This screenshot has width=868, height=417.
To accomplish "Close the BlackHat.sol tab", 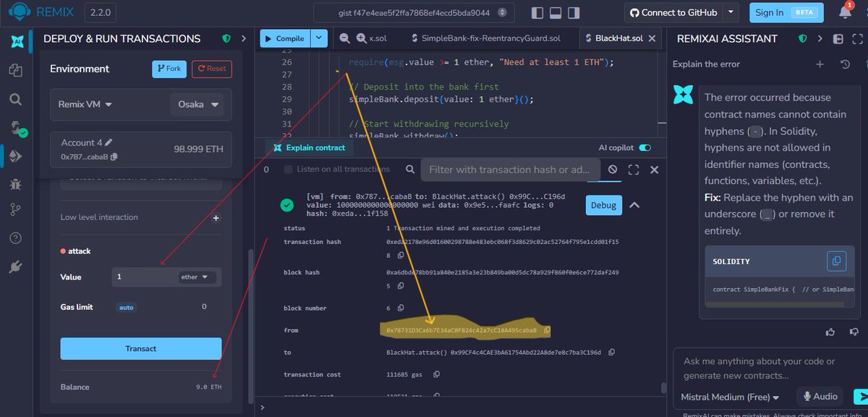I will pos(652,38).
